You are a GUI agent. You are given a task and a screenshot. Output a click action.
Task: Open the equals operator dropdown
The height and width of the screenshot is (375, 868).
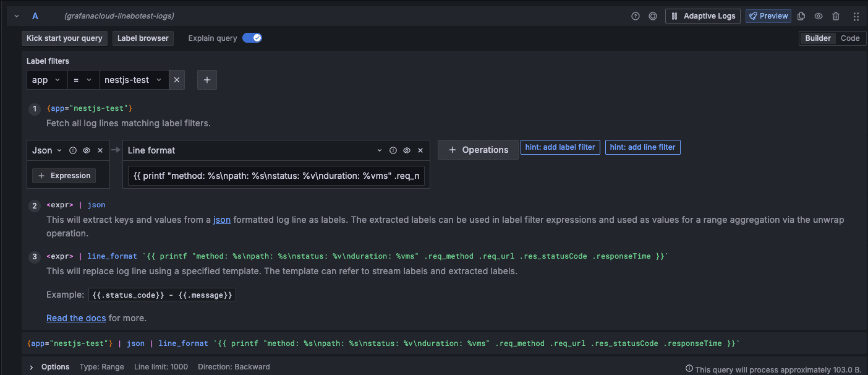click(83, 80)
